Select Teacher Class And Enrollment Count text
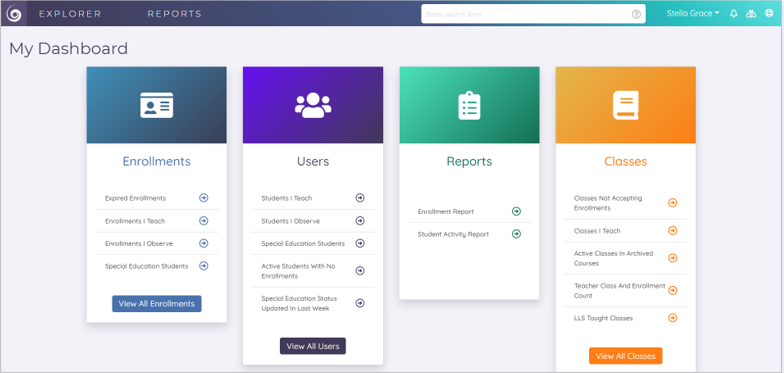The image size is (784, 373). click(x=620, y=290)
